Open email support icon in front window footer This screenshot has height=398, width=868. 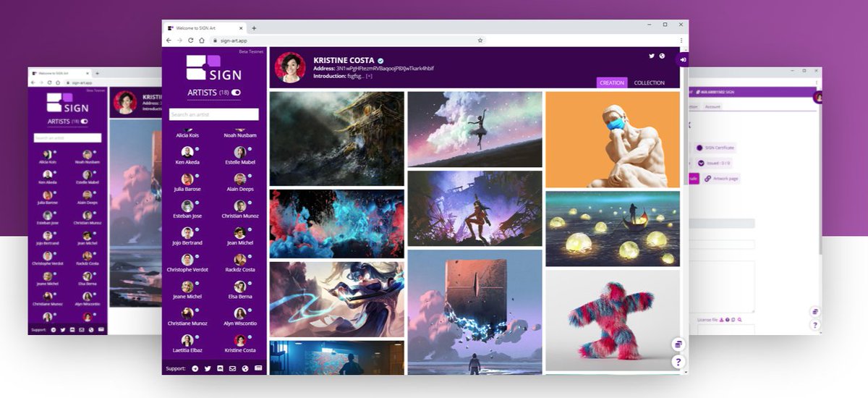[233, 368]
